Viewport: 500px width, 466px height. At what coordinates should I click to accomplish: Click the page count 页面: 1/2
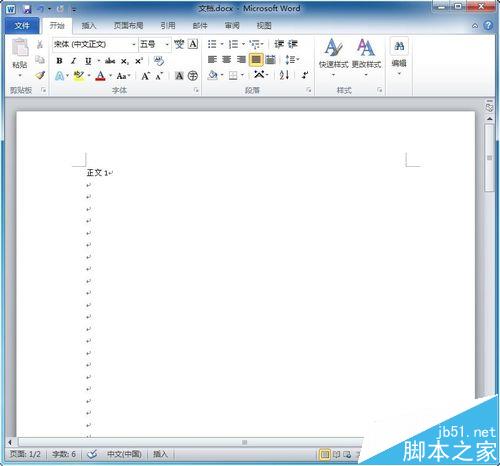25,454
